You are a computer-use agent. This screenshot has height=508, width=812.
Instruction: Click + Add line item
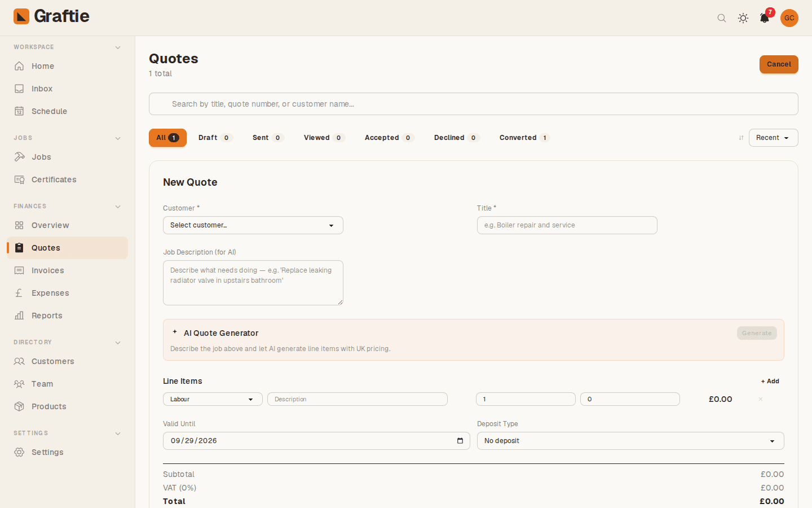(x=770, y=382)
